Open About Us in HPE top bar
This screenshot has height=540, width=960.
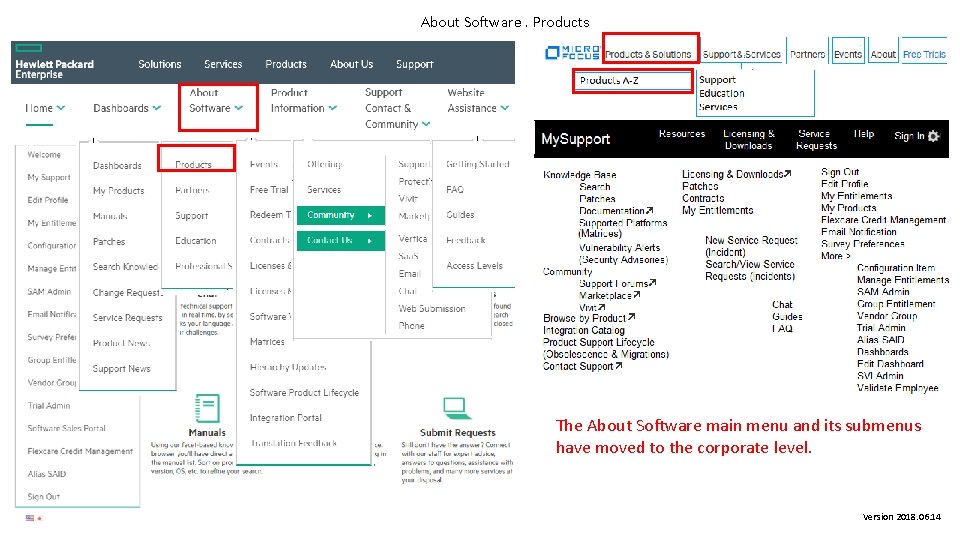click(351, 64)
